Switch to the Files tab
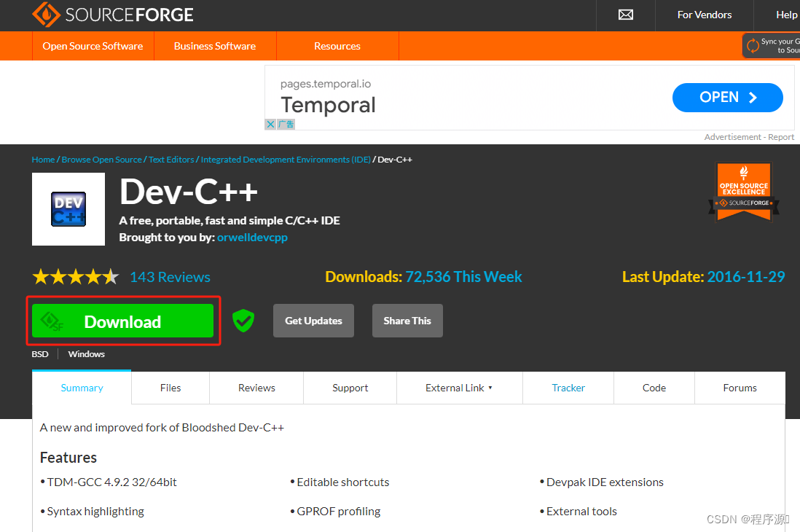800x532 pixels. [x=170, y=388]
